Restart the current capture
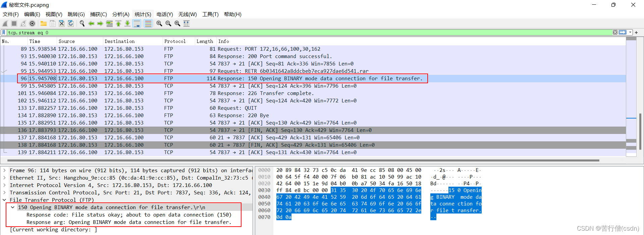Screen dimensions: 644x235 (23, 23)
